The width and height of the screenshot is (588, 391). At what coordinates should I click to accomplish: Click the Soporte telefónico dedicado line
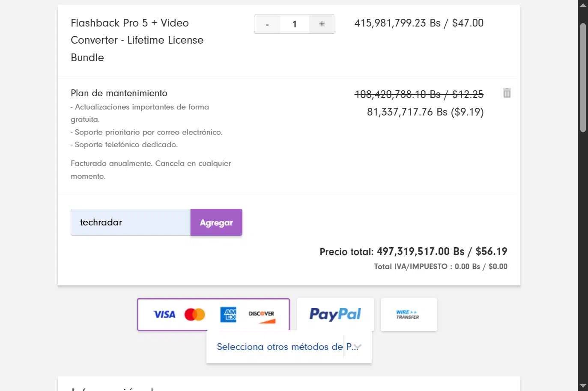pyautogui.click(x=124, y=145)
